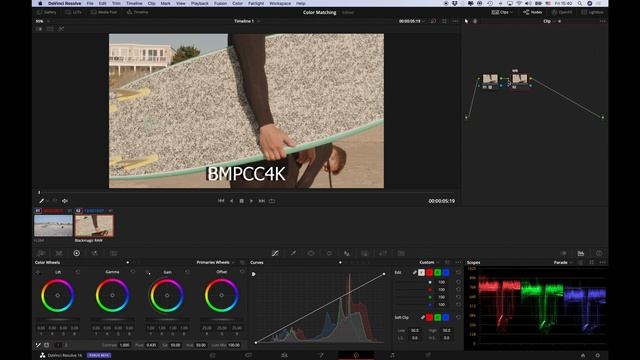Reset the Gamma color wheel

point(133,272)
